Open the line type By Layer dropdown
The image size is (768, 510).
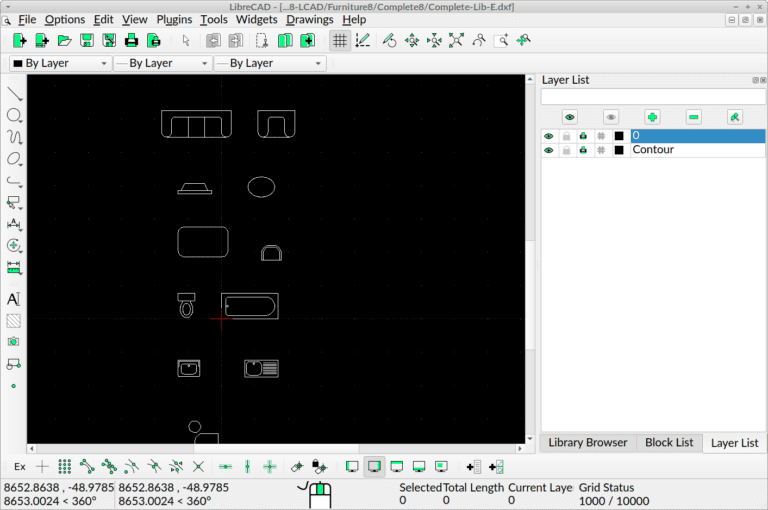click(x=270, y=63)
